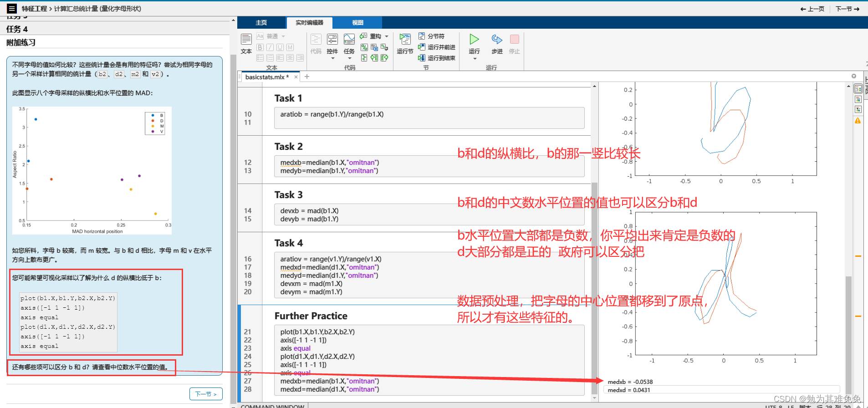The width and height of the screenshot is (868, 408).
Task: Align text left
Action: [x=280, y=58]
